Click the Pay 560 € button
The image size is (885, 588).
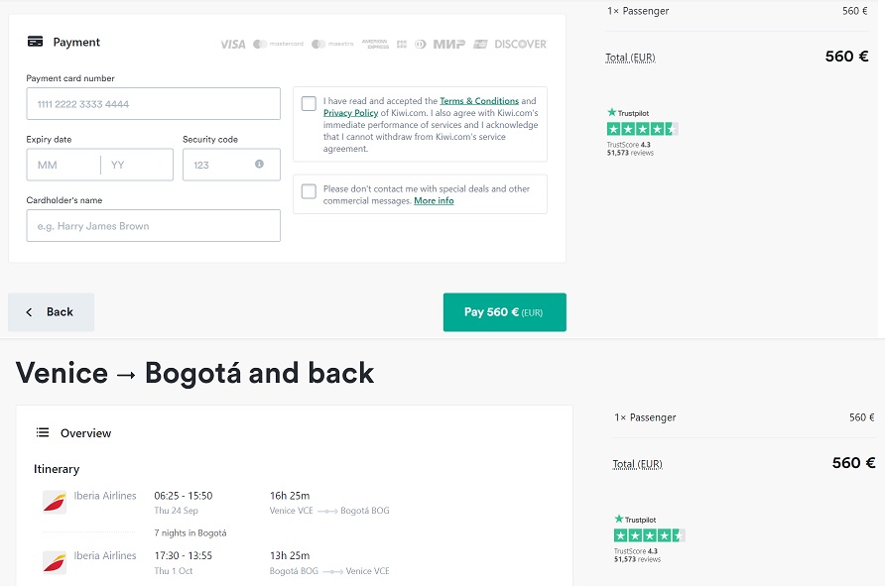pyautogui.click(x=505, y=312)
